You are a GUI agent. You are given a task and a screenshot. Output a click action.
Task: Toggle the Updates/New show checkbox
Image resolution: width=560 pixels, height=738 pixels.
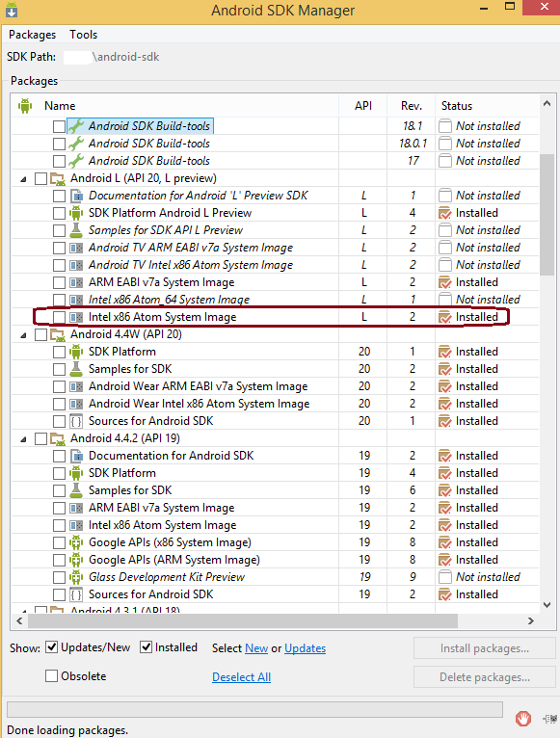tap(51, 647)
